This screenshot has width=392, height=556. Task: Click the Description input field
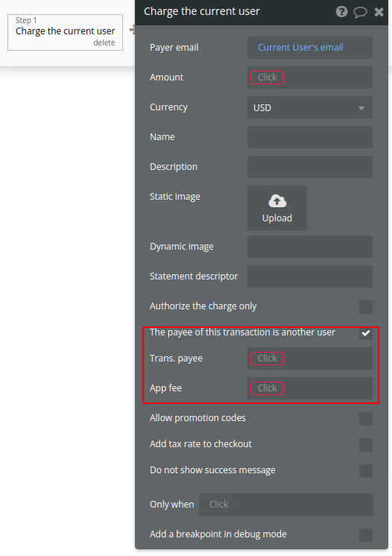(310, 167)
